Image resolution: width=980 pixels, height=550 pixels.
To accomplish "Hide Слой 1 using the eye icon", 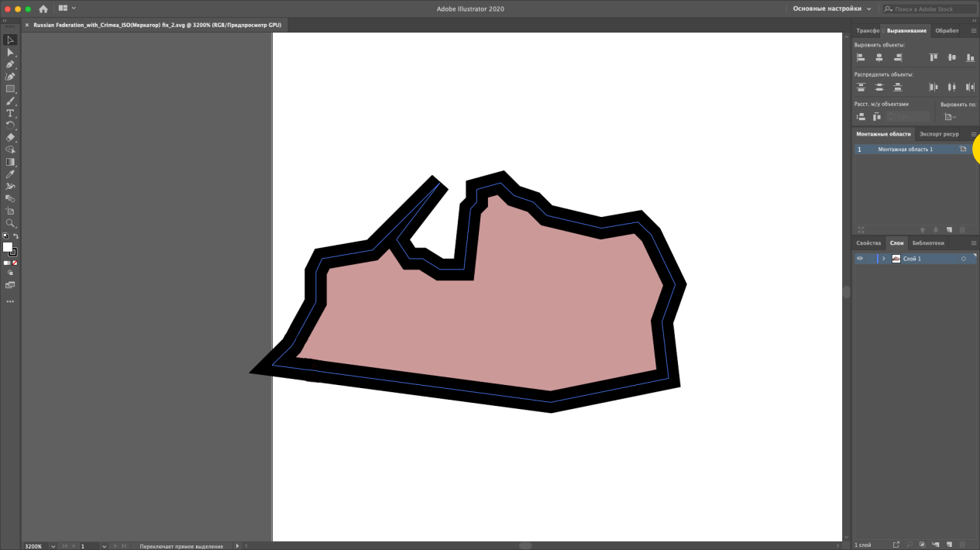I will (859, 259).
